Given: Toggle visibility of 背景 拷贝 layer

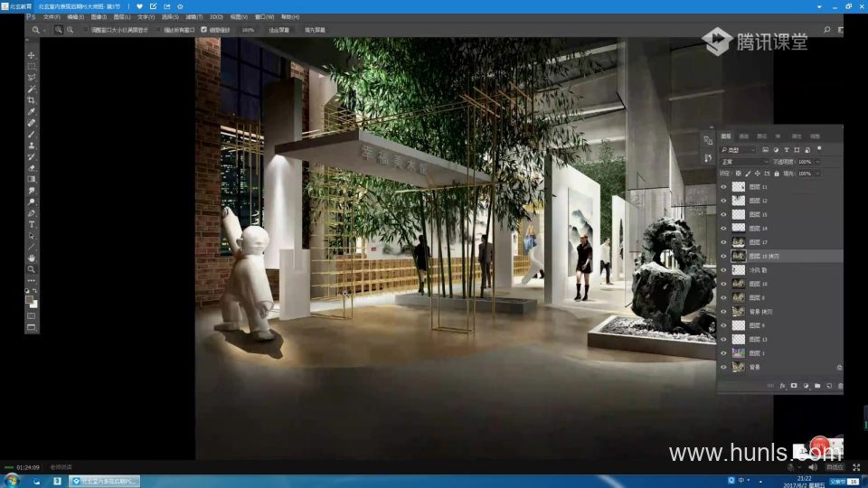Looking at the screenshot, I should [723, 312].
